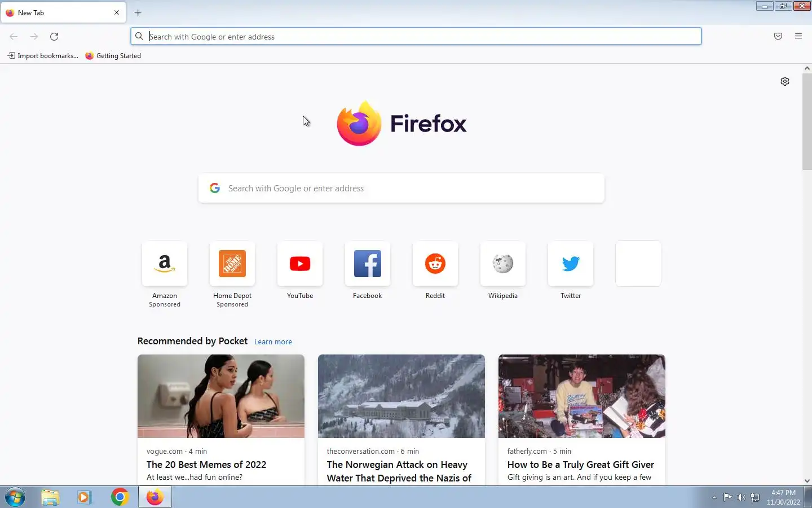Open Learn more link beside Pocket
The image size is (812, 508).
[273, 341]
